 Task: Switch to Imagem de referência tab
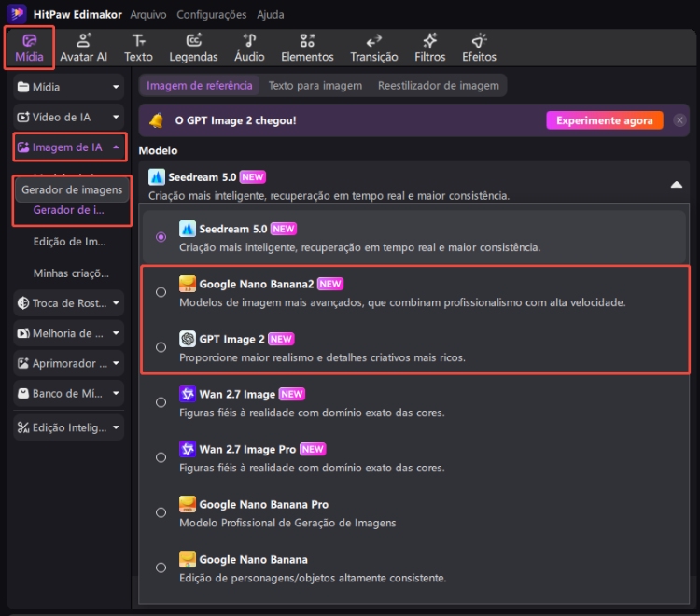coord(199,85)
